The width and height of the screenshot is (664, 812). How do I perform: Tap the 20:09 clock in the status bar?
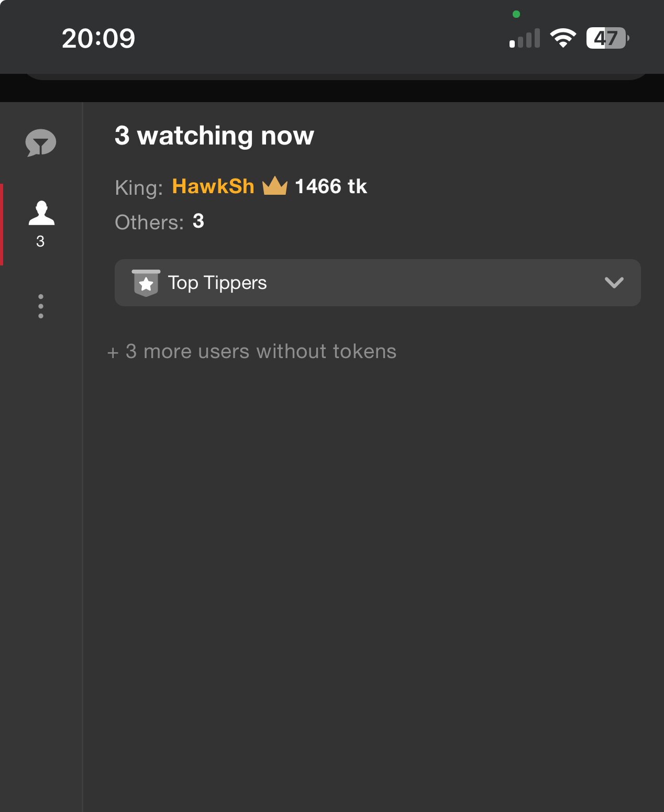coord(98,38)
